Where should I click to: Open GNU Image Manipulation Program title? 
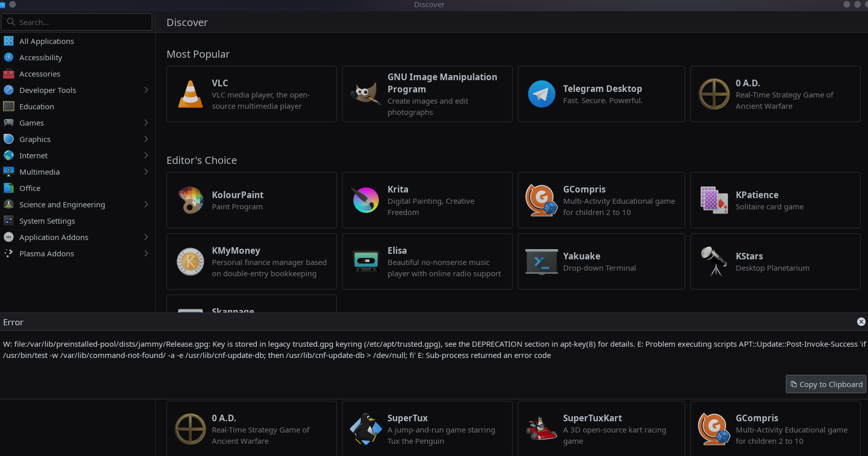pyautogui.click(x=442, y=83)
